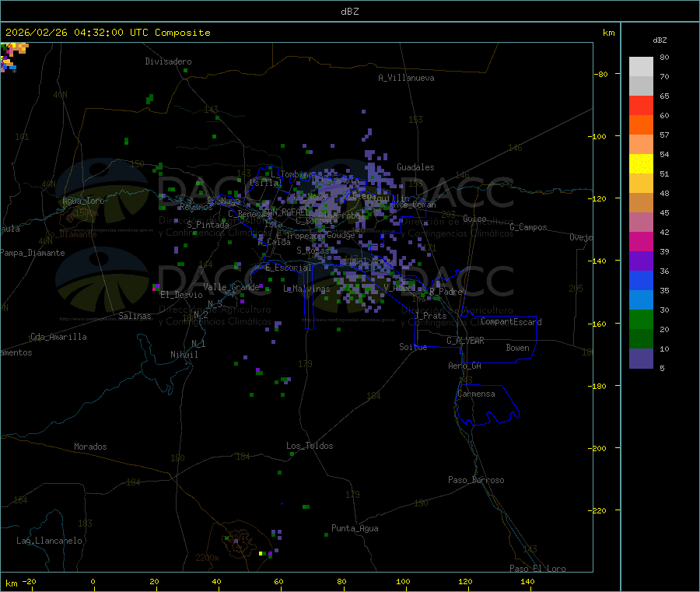
Task: Select the E_Escorial label
Action: coord(289,268)
